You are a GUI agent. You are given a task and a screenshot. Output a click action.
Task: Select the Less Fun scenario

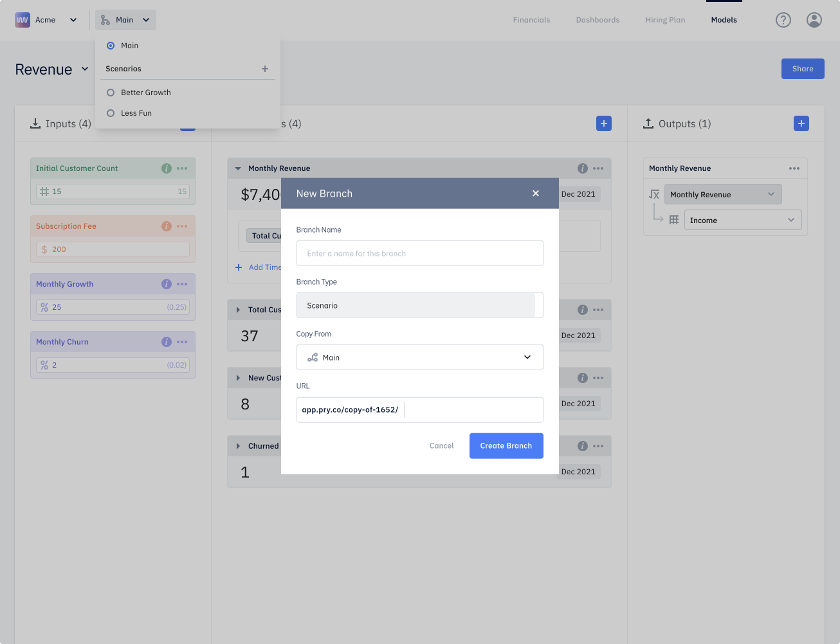pos(111,113)
